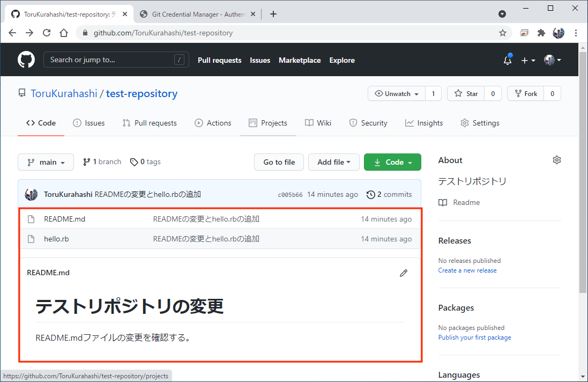Screen dimensions: 588x382
Task: Open the notifications bell
Action: (508, 60)
